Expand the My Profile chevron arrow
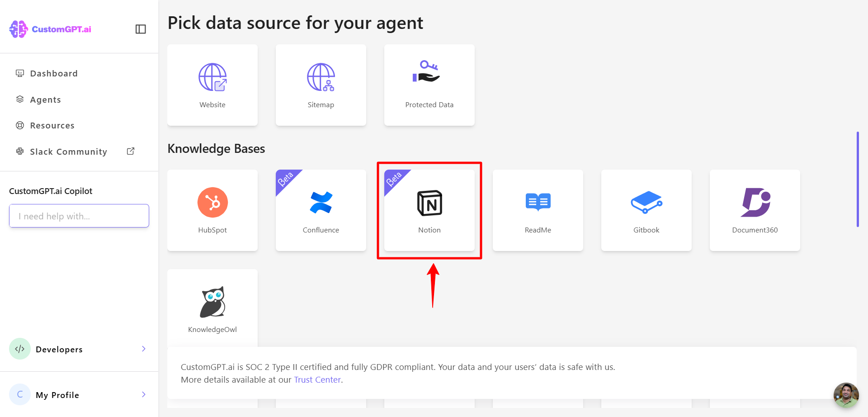Image resolution: width=868 pixels, height=417 pixels. click(x=144, y=394)
